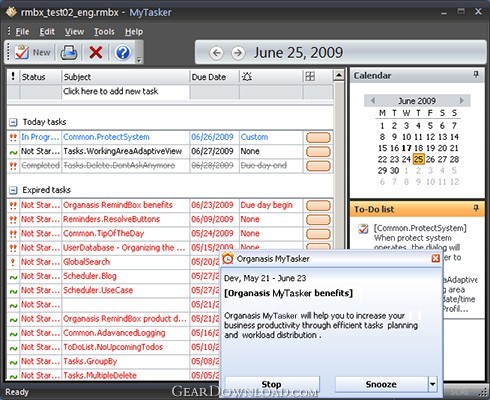This screenshot has height=400, width=490.
Task: Select June 17 in the calendar
Action: pos(406,148)
